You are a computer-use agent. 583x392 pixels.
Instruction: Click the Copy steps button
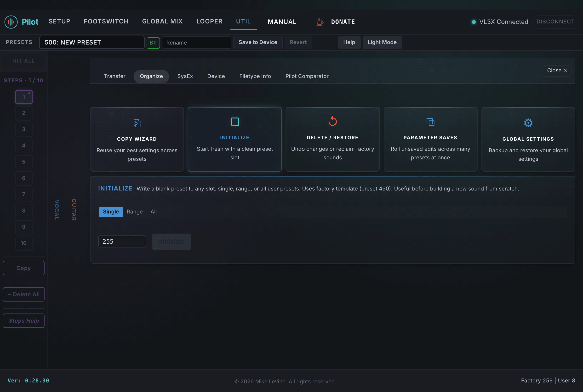pyautogui.click(x=23, y=268)
